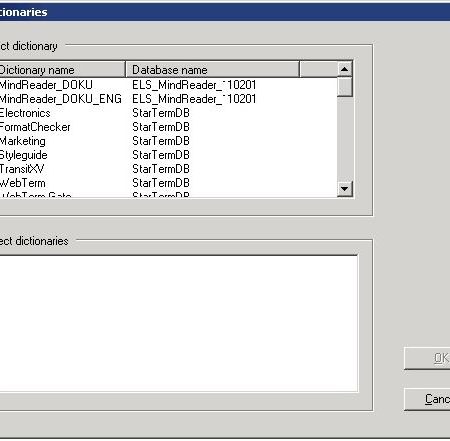Click StarTermDB in the Marketing row
Viewport: 450px width, 441px height.
tap(161, 141)
